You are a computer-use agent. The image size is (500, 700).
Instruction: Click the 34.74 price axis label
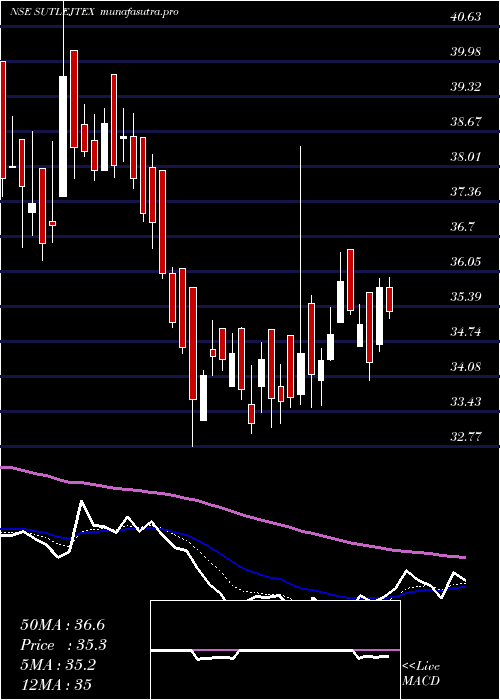click(466, 332)
